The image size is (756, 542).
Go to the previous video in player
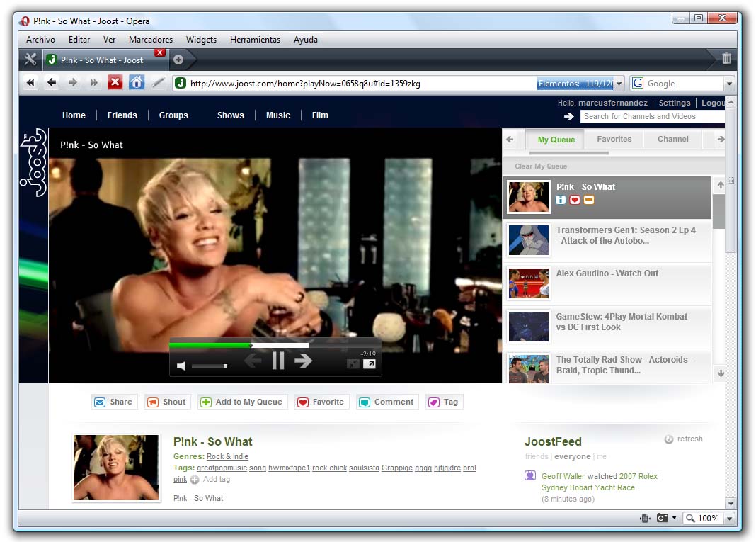[253, 361]
